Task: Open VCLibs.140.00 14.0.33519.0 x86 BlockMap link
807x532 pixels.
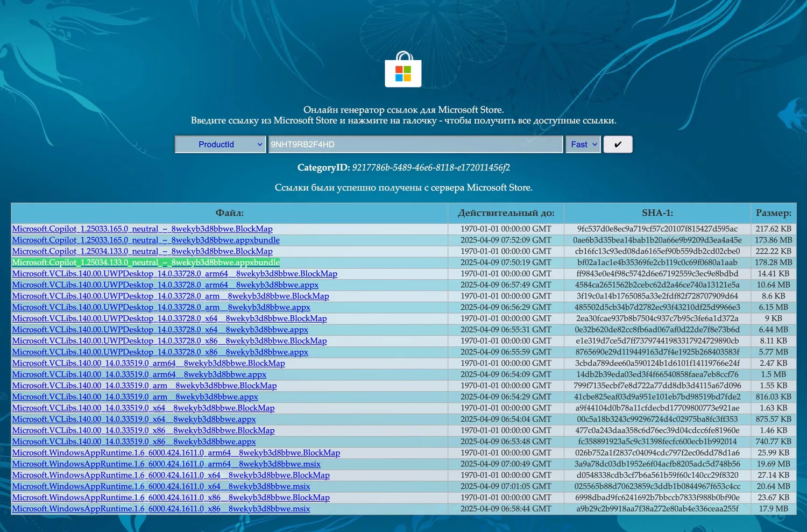Action: (144, 431)
